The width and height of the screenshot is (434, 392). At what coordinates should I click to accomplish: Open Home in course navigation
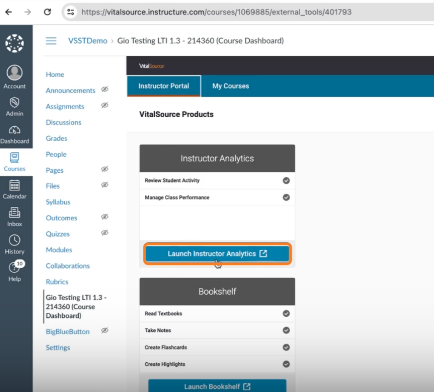point(55,74)
